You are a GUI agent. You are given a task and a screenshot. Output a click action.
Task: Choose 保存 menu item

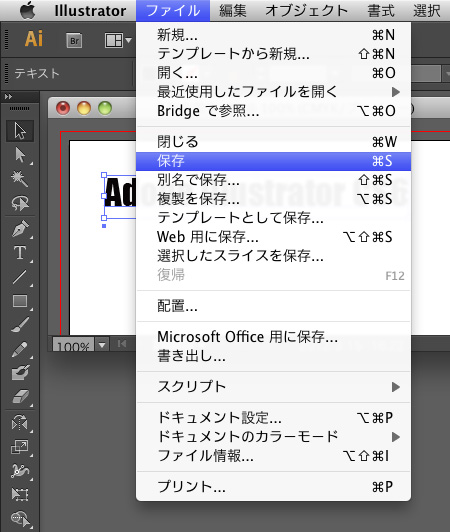coord(273,161)
